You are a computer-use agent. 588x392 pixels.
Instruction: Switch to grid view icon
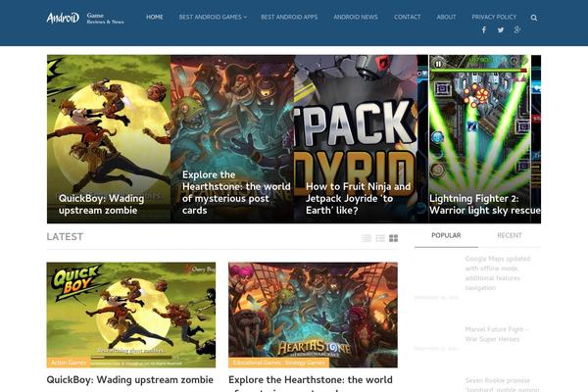click(393, 238)
